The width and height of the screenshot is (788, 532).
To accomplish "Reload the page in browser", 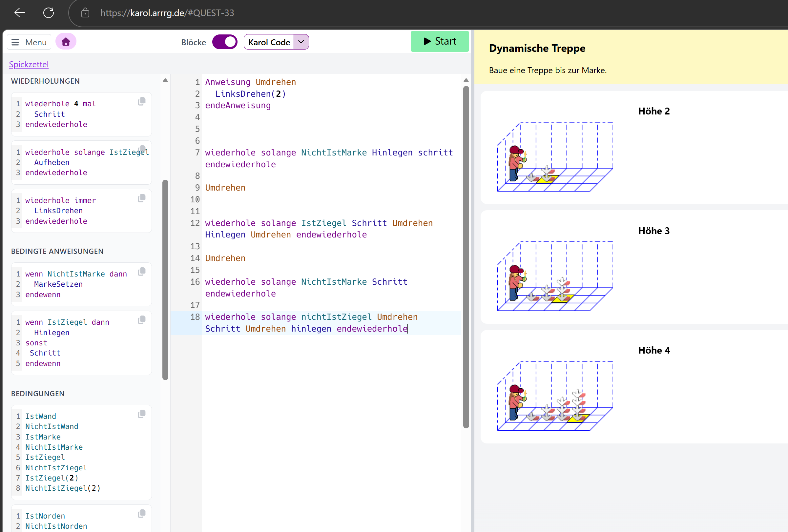I will [x=49, y=13].
